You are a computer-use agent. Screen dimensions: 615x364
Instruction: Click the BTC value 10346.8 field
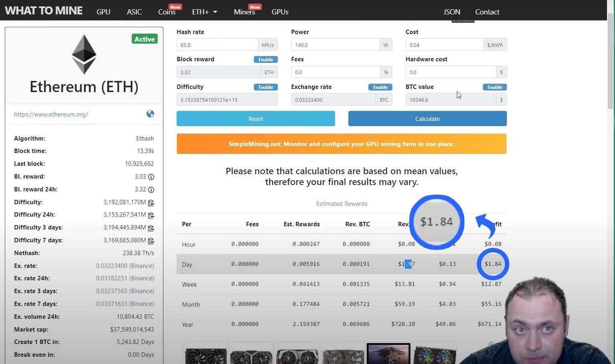click(450, 100)
